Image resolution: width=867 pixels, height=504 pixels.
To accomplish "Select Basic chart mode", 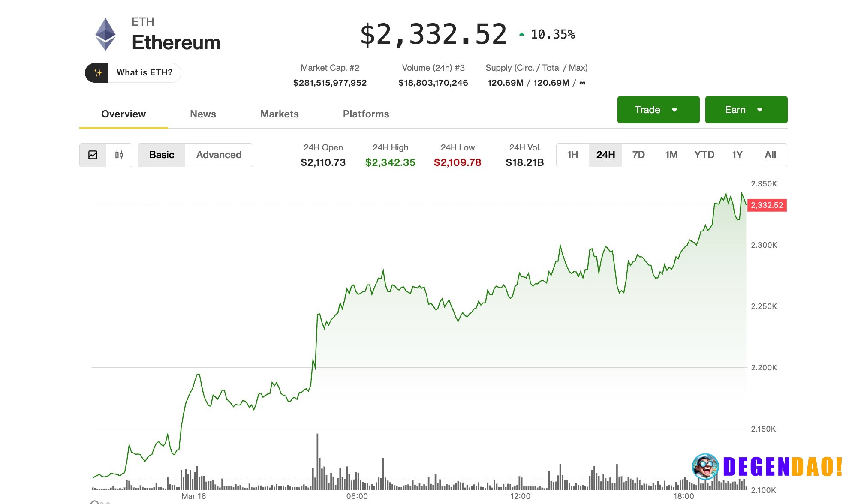I will [x=162, y=155].
